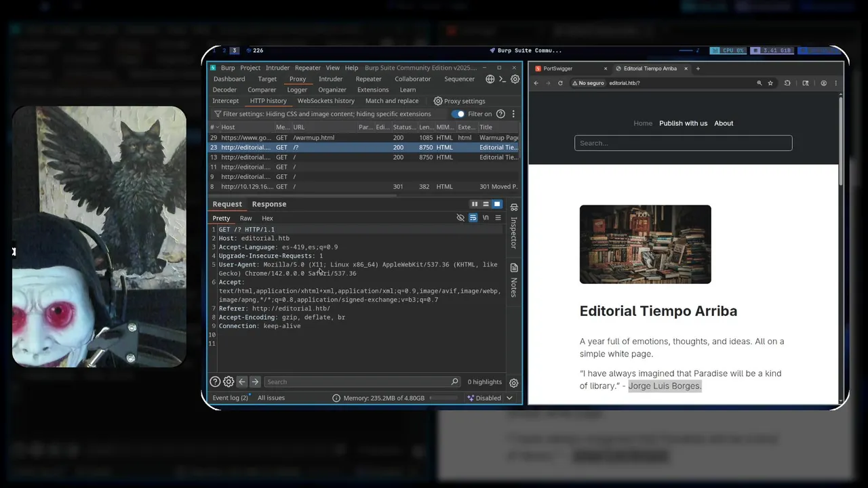
Task: Open the filter help question mark icon
Action: pos(500,114)
